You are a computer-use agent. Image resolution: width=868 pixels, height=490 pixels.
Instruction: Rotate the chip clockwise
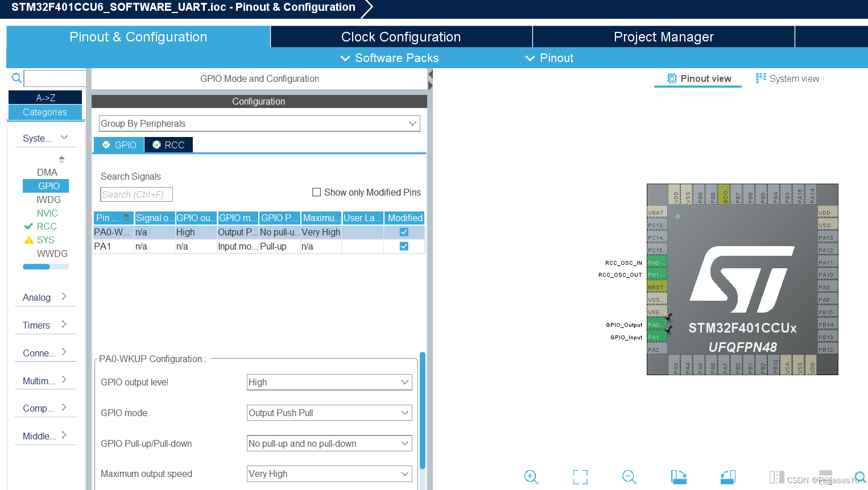click(x=679, y=476)
